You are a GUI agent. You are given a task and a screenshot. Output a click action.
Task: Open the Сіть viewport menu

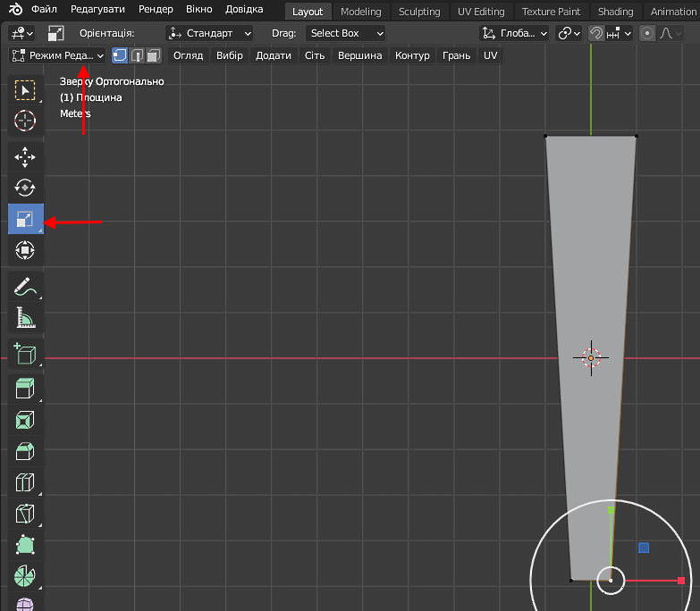(x=315, y=55)
